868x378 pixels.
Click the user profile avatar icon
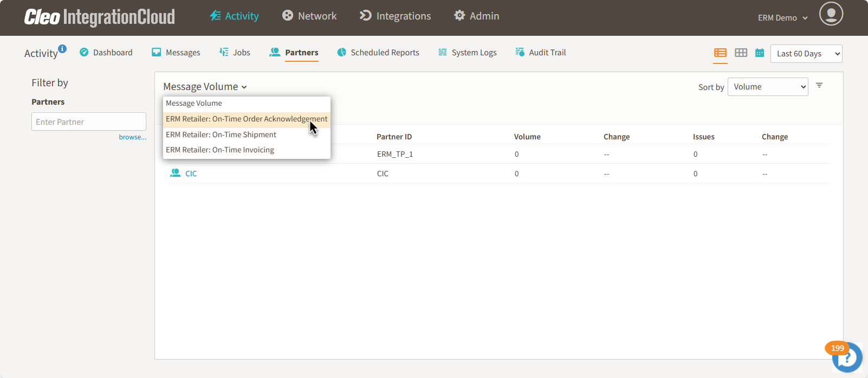click(x=831, y=14)
